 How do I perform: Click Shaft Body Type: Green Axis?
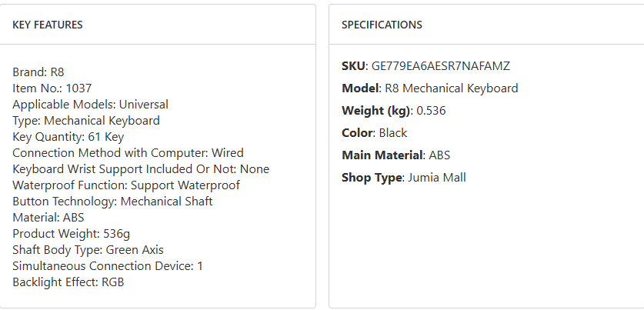point(88,250)
